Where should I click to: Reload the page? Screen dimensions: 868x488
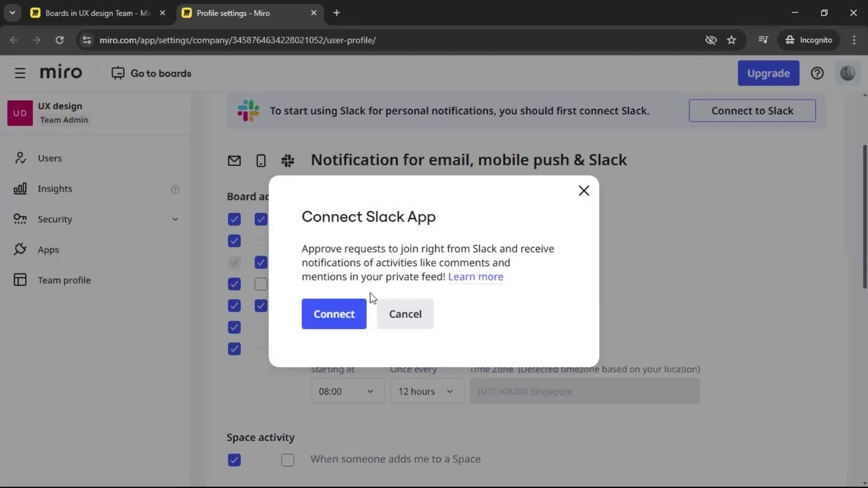(x=59, y=40)
